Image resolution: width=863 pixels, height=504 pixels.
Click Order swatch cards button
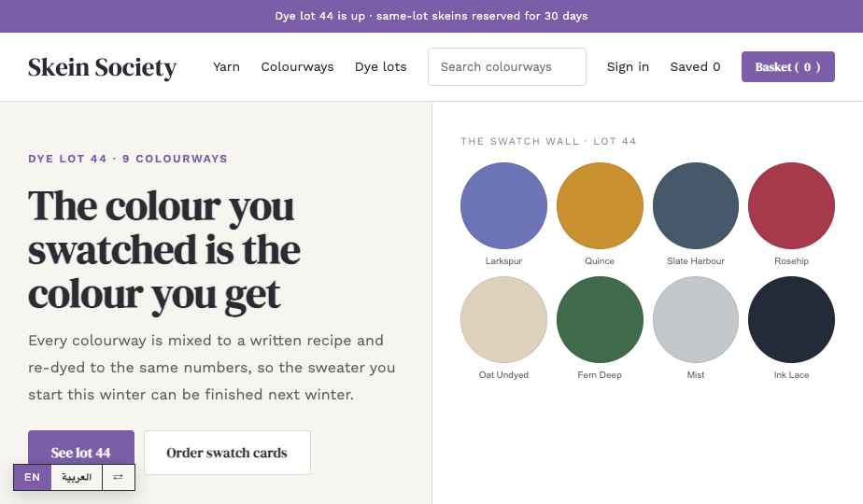pos(227,453)
